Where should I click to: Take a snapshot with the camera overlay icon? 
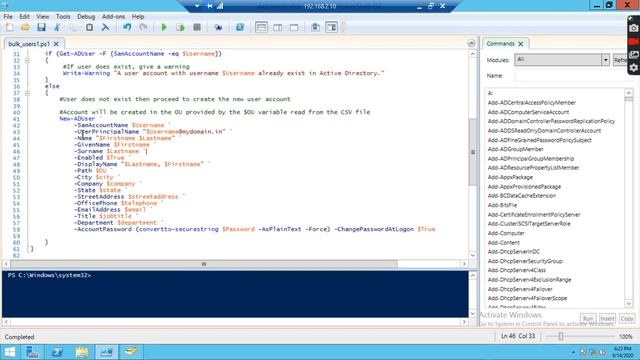click(x=633, y=28)
